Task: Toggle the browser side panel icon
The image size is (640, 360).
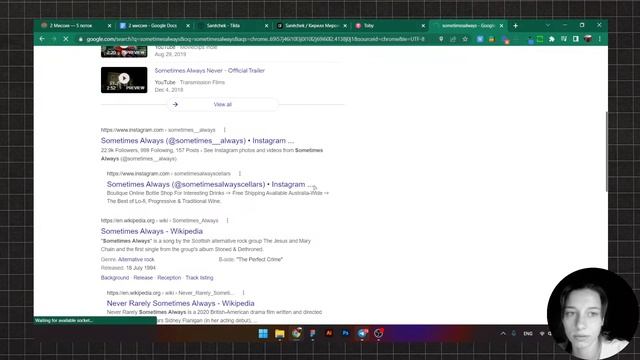Action: [x=576, y=39]
